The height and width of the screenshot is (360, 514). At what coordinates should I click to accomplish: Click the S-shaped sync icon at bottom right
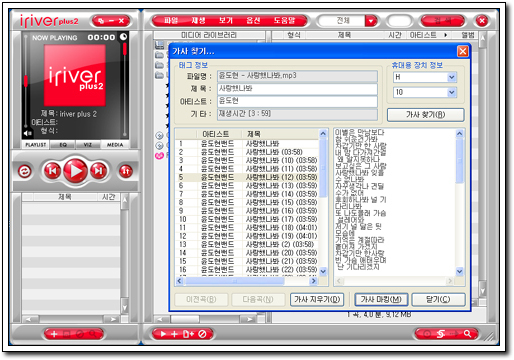(x=441, y=334)
